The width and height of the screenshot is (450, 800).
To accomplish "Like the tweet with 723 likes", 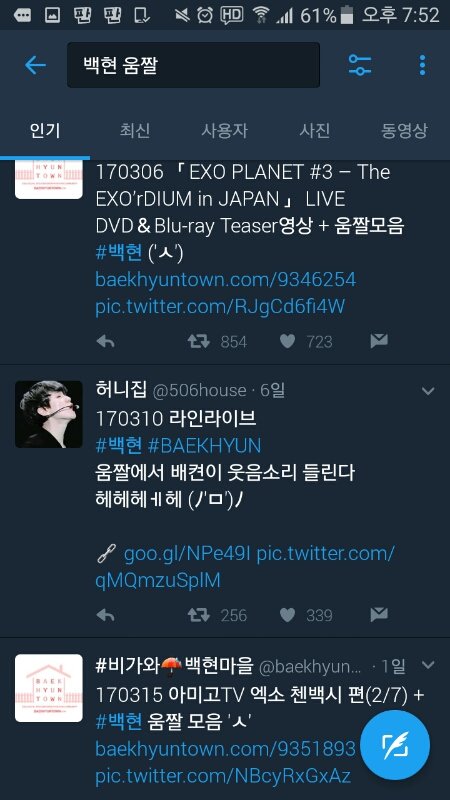I will point(287,341).
